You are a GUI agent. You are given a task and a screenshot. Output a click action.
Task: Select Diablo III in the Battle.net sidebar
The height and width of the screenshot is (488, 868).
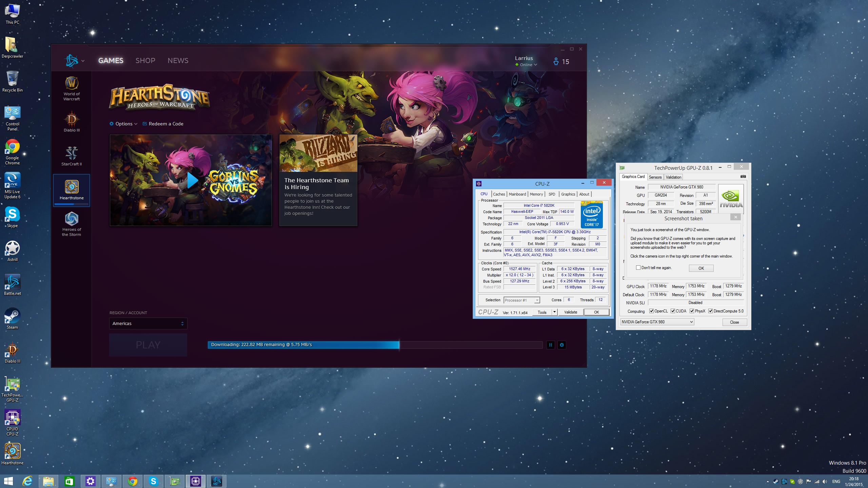(72, 122)
